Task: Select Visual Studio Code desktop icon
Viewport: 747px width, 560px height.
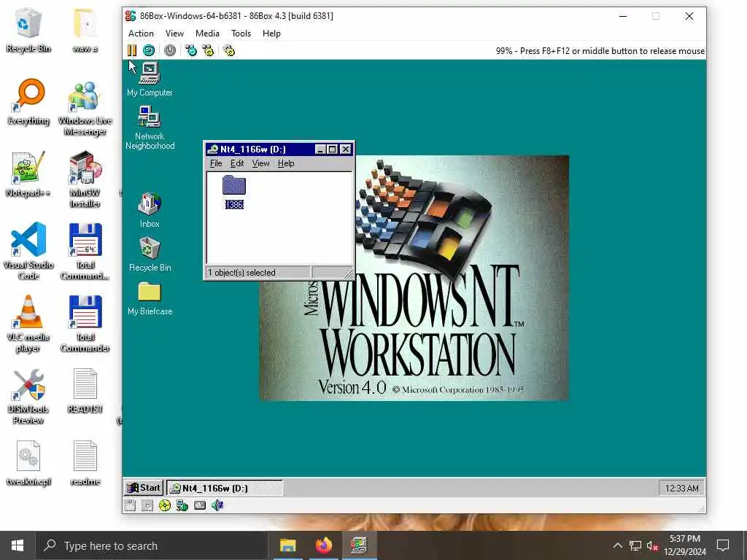Action: tap(28, 251)
